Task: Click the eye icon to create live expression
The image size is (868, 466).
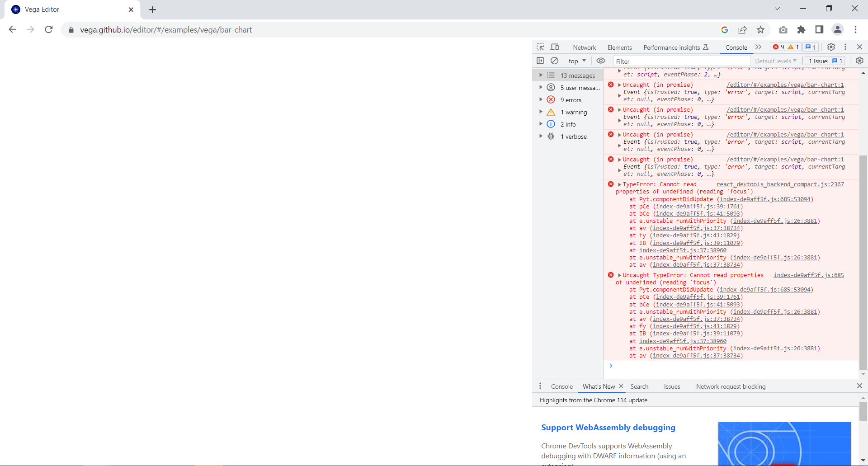Action: [601, 61]
